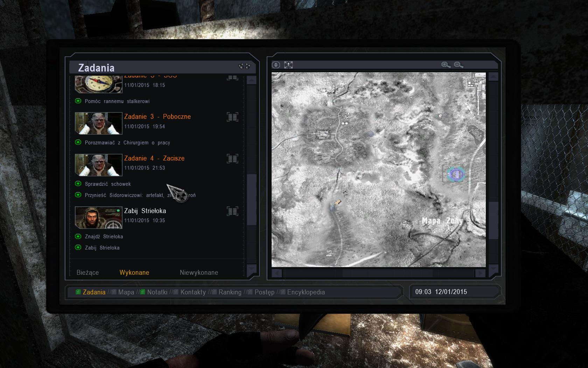Open the Notatki section
The height and width of the screenshot is (368, 588).
point(154,292)
